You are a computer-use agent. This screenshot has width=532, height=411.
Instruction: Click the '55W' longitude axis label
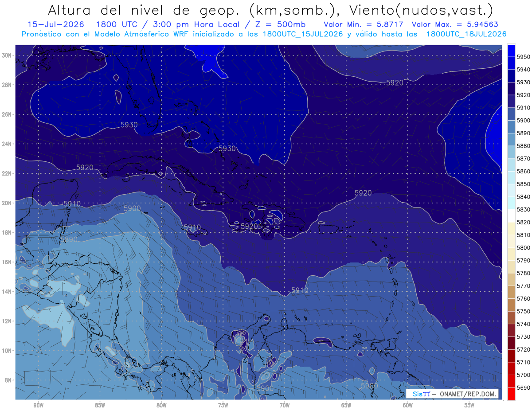click(469, 405)
